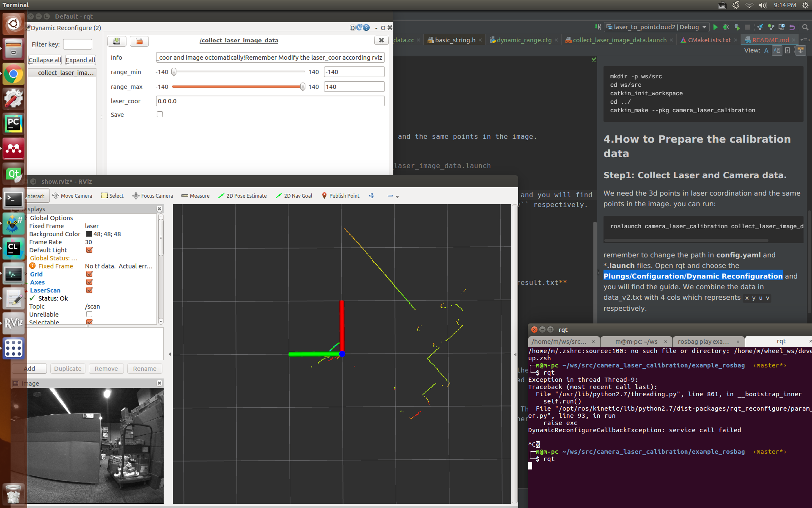
Task: Disable the Grid display checkbox
Action: pyautogui.click(x=89, y=274)
